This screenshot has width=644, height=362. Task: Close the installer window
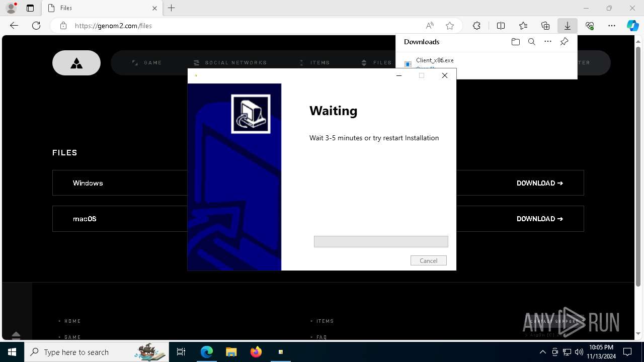(445, 75)
